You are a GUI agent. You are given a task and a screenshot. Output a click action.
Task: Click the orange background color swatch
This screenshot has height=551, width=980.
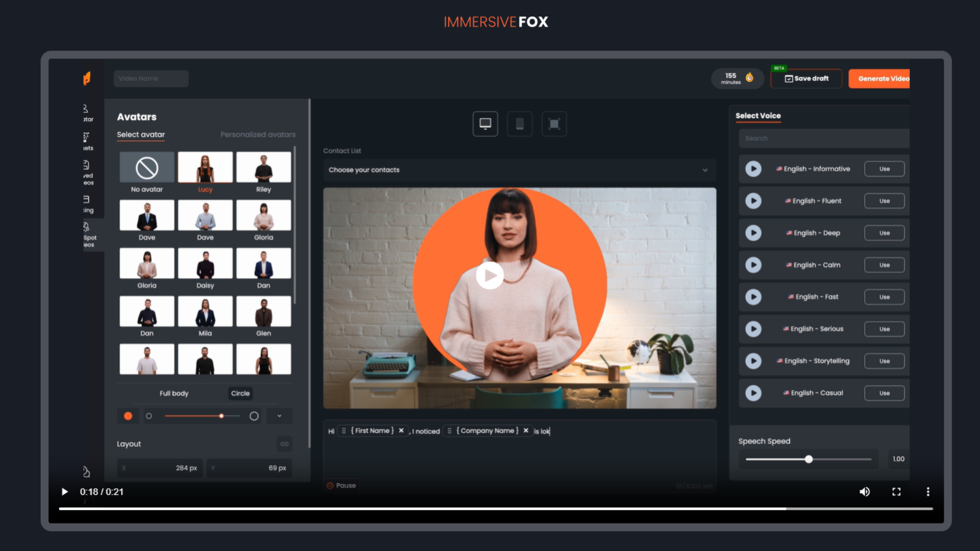[x=128, y=416]
